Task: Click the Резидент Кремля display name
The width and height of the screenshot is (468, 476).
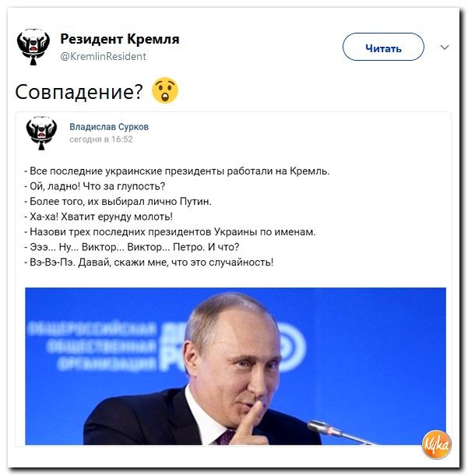Action: (x=120, y=39)
